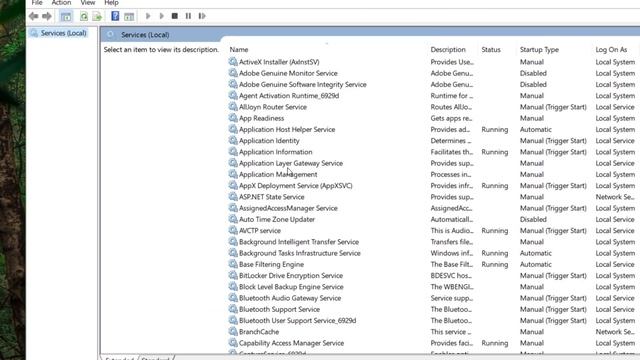Click the gear icon for Adobe Genuine Monitor Service
Image resolution: width=640 pixels, height=360 pixels.
click(233, 73)
